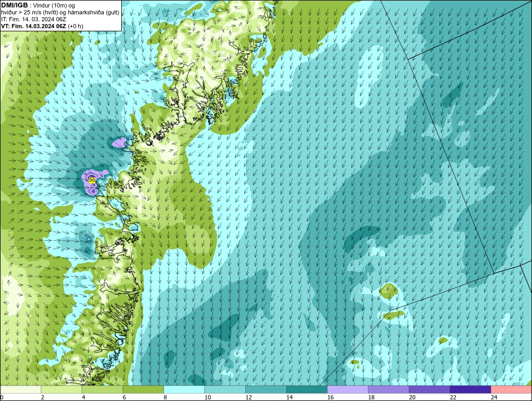Click the legend scale label 16

pyautogui.click(x=330, y=397)
